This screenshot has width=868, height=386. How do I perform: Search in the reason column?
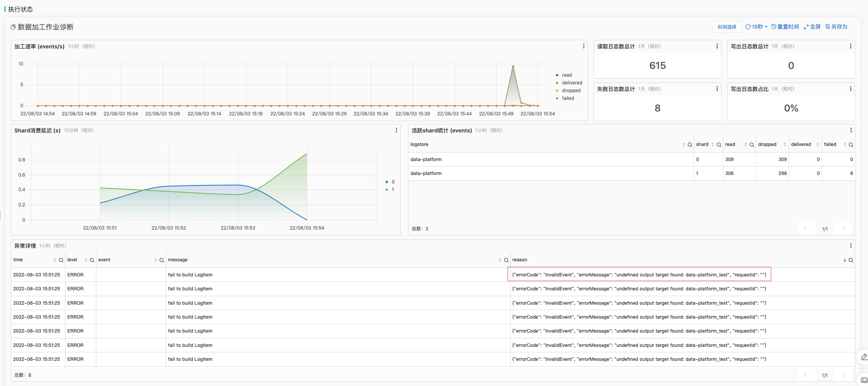(851, 260)
